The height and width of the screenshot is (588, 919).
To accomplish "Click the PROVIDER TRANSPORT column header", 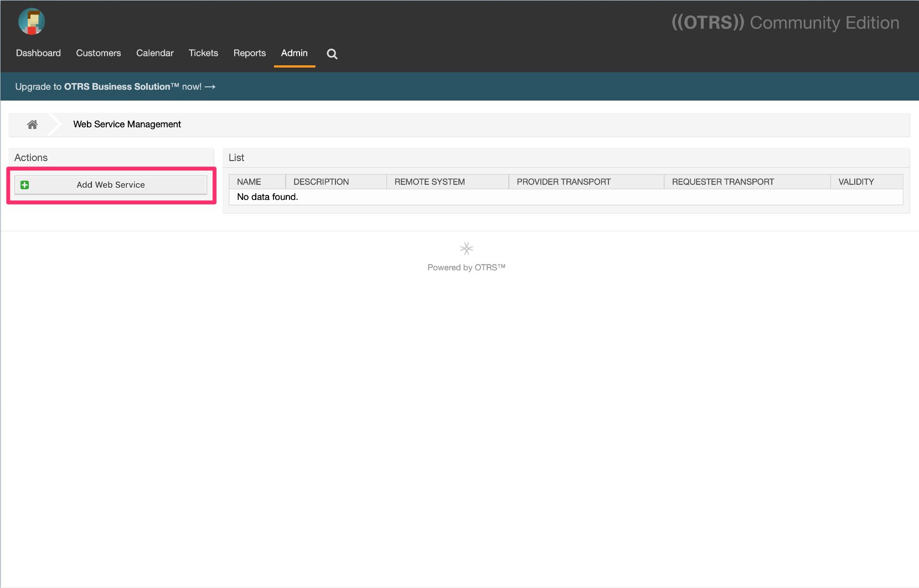I will tap(564, 182).
